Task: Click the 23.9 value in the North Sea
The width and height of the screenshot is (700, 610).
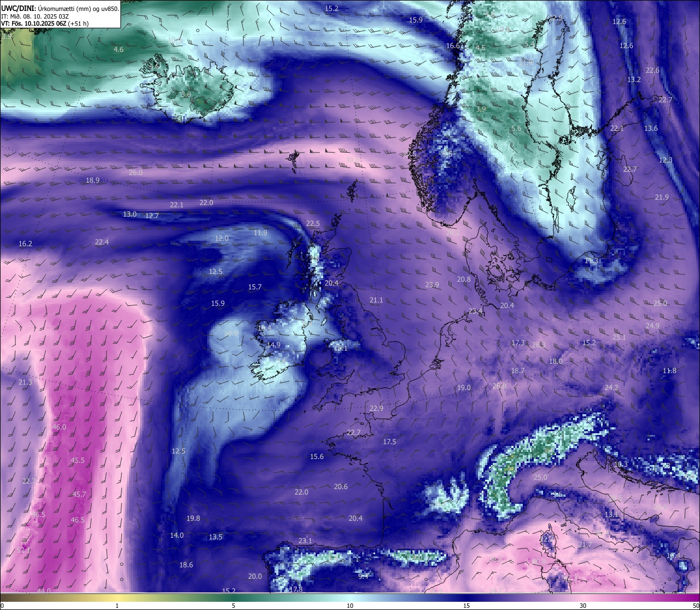Action: (432, 284)
